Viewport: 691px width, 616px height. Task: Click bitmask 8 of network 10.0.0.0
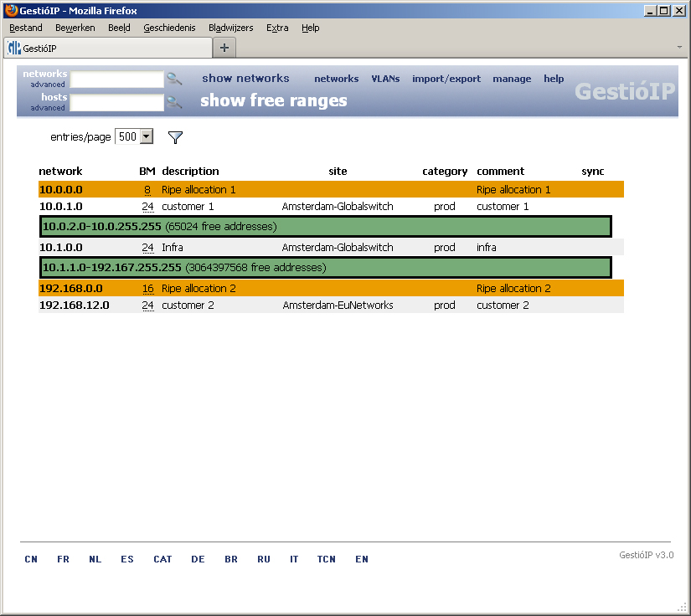click(x=147, y=190)
